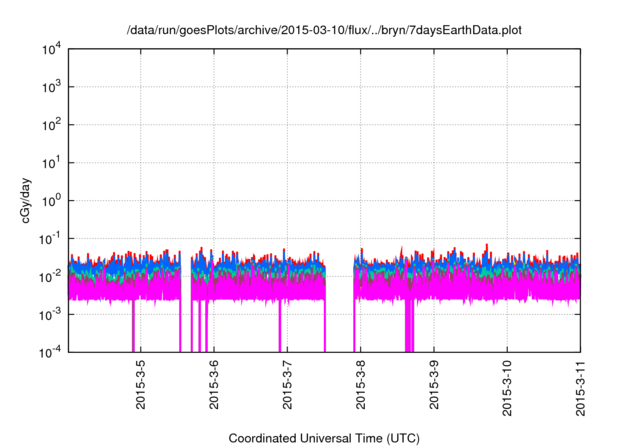Click the Coordinated Universal Time (UTC) label

click(x=324, y=438)
